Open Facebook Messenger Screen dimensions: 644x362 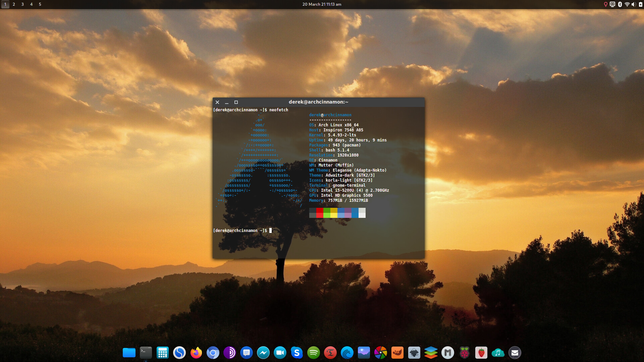point(263,352)
